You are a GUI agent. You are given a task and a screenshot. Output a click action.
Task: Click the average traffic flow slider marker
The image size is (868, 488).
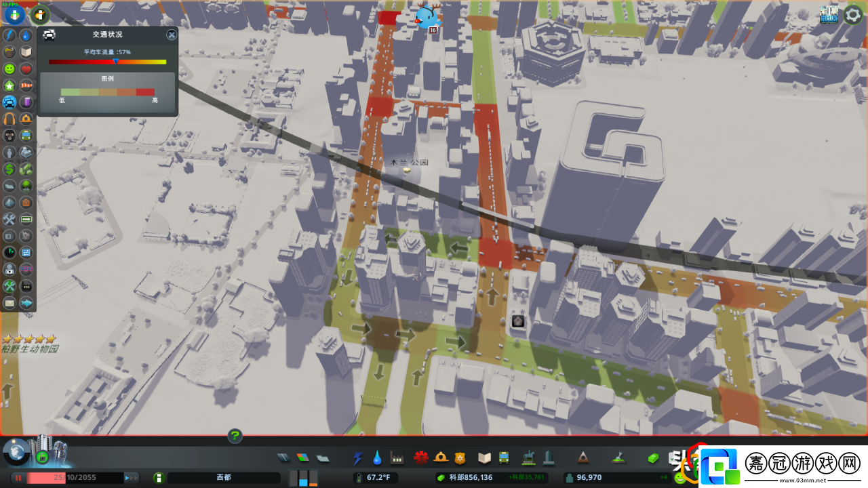click(x=116, y=61)
